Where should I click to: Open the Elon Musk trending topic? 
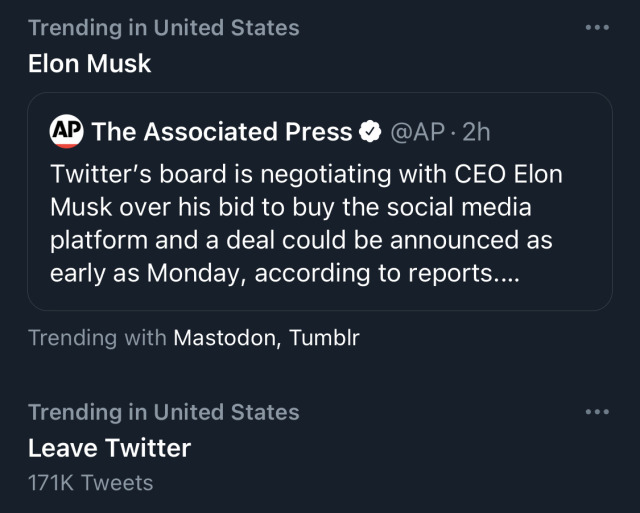coord(89,63)
